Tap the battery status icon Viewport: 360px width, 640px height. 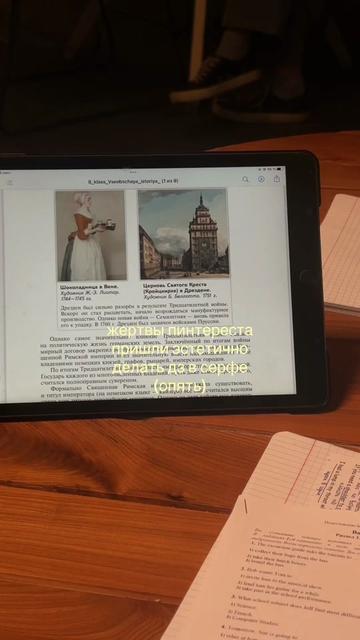(279, 169)
